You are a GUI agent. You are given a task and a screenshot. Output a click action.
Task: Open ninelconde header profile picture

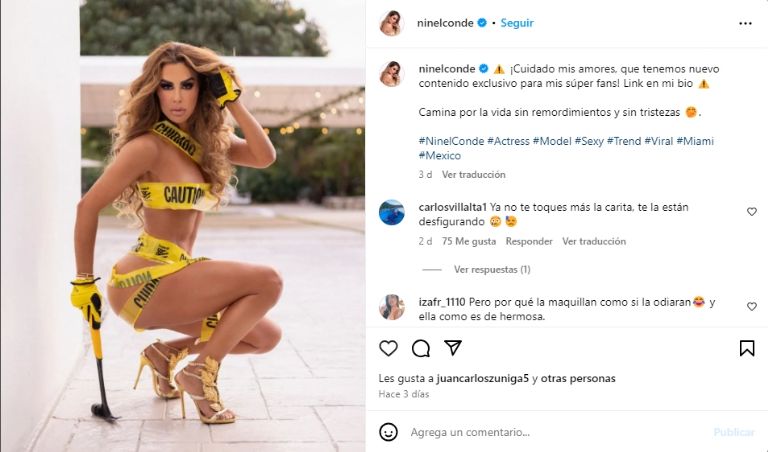pos(391,23)
